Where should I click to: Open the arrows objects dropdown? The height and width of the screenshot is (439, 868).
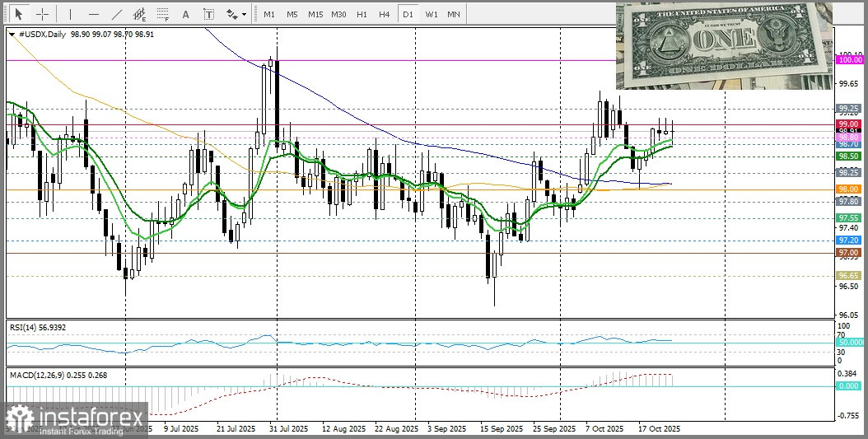pyautogui.click(x=236, y=14)
